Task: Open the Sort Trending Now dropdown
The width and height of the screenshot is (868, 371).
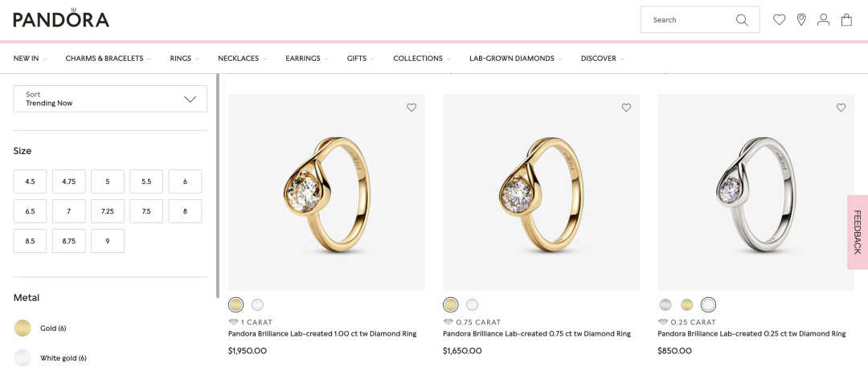Action: pos(110,99)
